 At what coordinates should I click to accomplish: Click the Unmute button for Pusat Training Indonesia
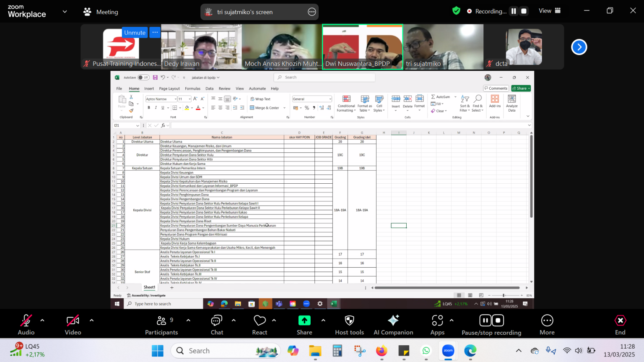(135, 32)
